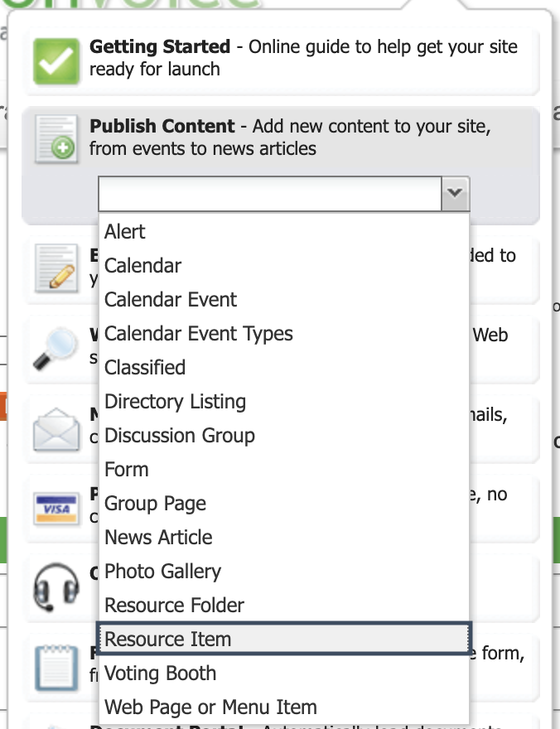The image size is (560, 729).
Task: Pick Directory Listing in the list
Action: [284, 401]
